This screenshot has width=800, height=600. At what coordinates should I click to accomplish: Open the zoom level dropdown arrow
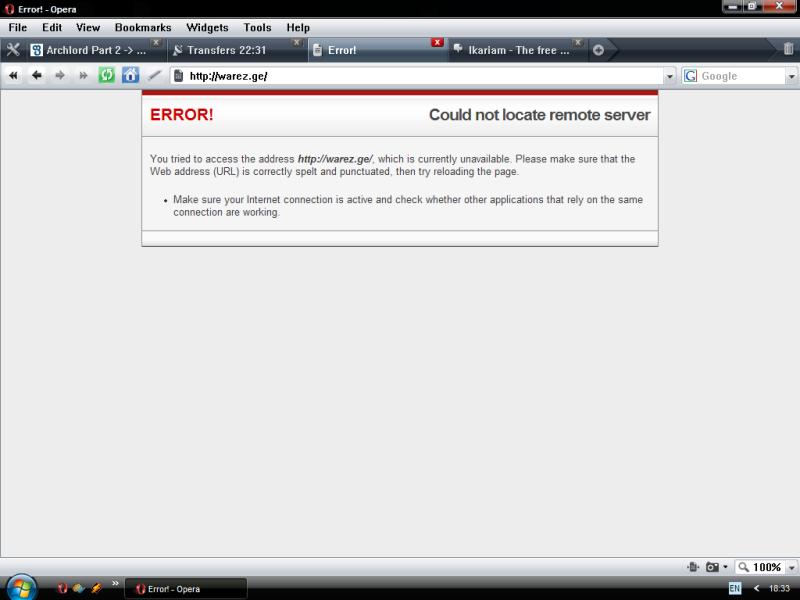(x=791, y=567)
